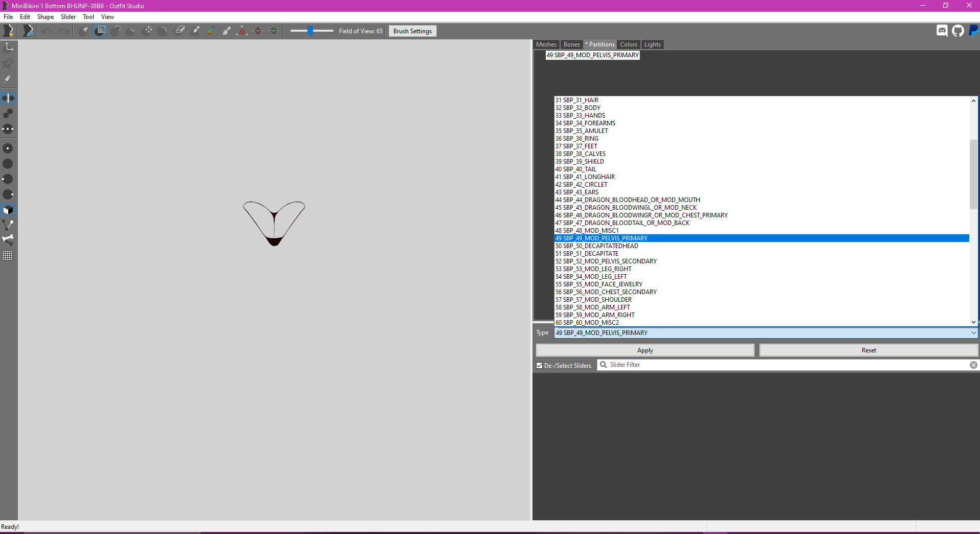Viewport: 980px width, 534px height.
Task: Choose 53 SBP_53_MOD_LEG_RIGHT option
Action: click(762, 269)
